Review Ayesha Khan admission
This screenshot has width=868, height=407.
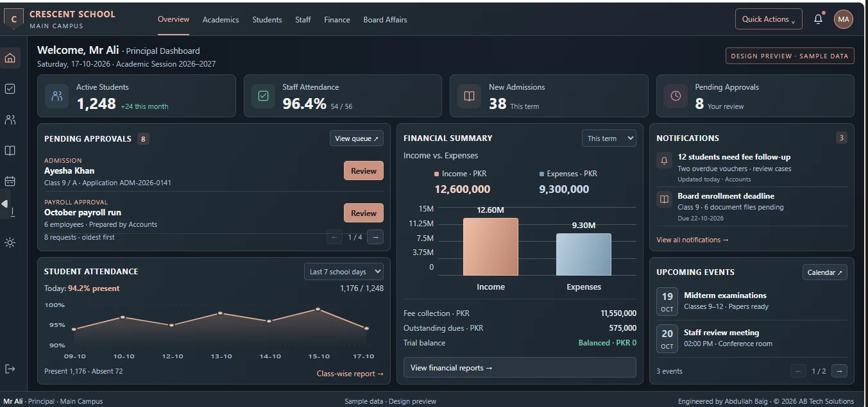click(x=364, y=171)
